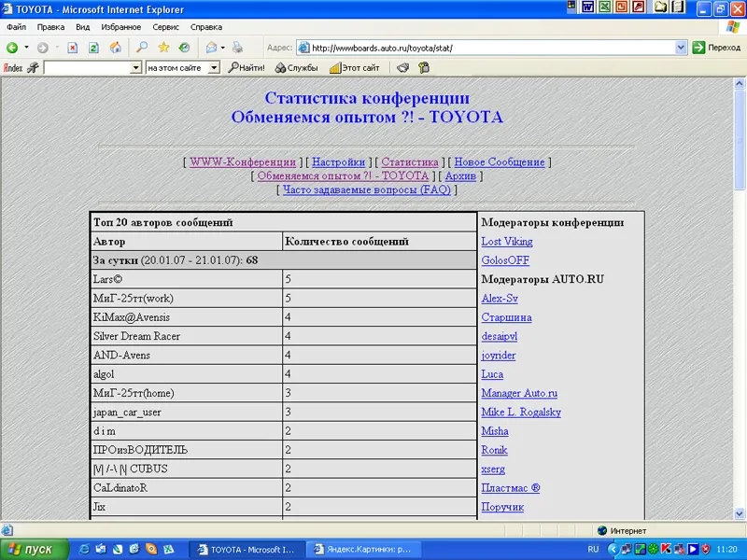This screenshot has width=747, height=560.
Task: Click the Службы toolbar button
Action: [296, 68]
